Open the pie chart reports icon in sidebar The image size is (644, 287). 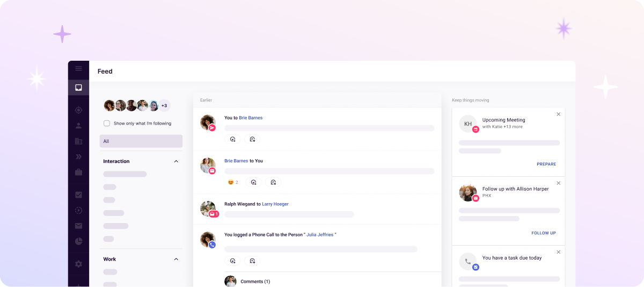pyautogui.click(x=78, y=241)
